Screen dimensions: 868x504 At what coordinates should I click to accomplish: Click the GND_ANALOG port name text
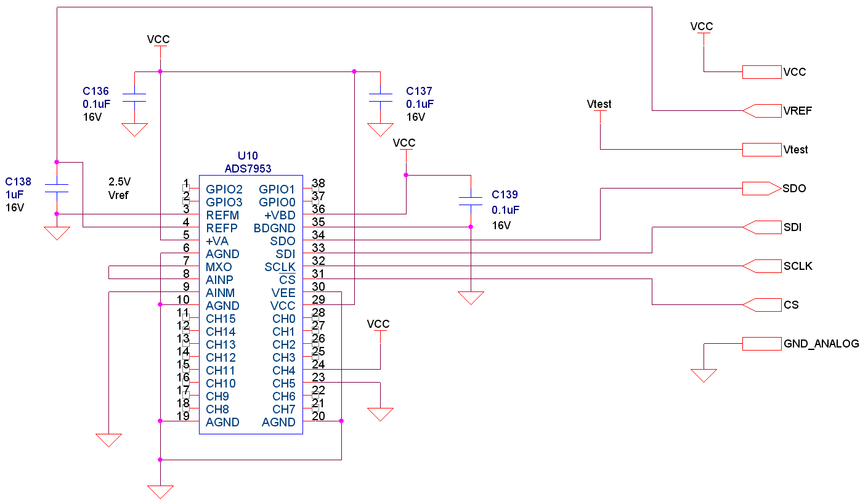(x=821, y=344)
